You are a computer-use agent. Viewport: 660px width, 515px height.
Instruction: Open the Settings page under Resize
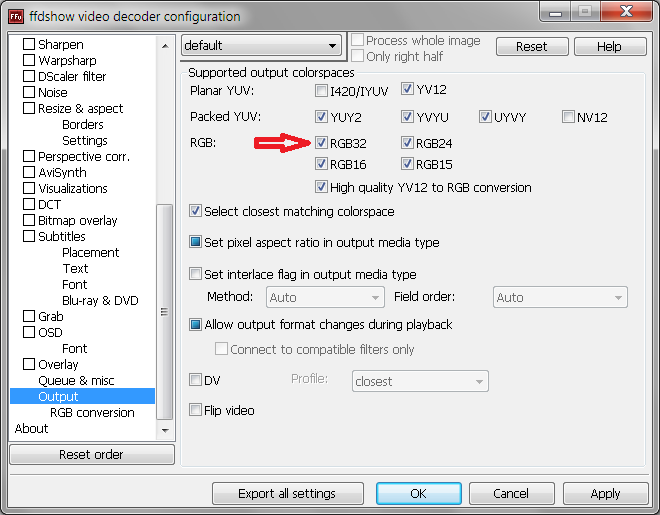(x=85, y=141)
